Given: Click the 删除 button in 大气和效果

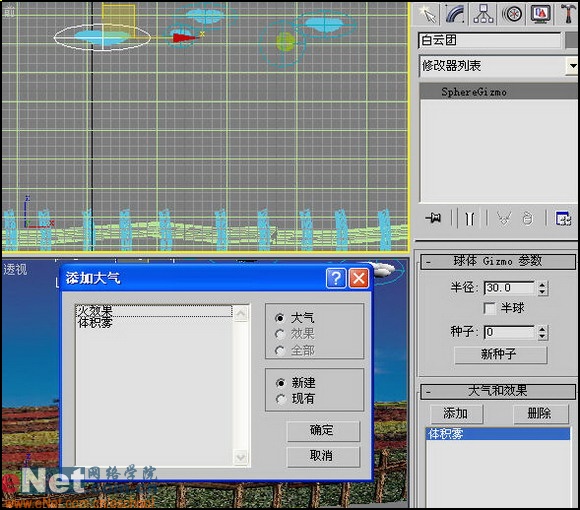Looking at the screenshot, I should coord(540,413).
